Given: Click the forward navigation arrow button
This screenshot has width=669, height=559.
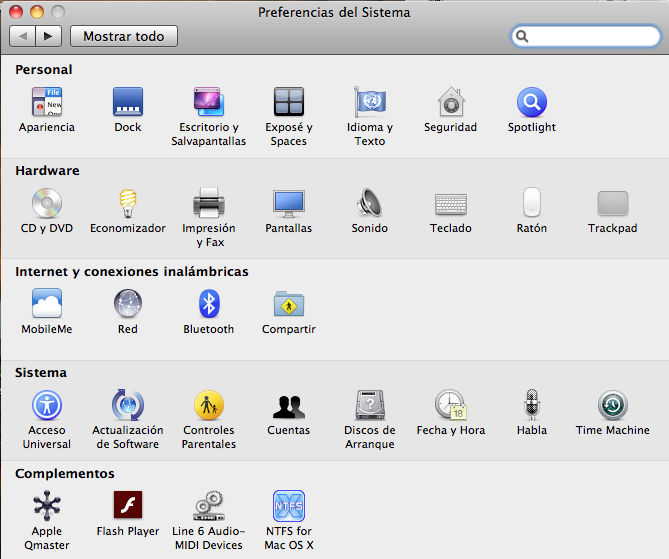Looking at the screenshot, I should tap(49, 36).
